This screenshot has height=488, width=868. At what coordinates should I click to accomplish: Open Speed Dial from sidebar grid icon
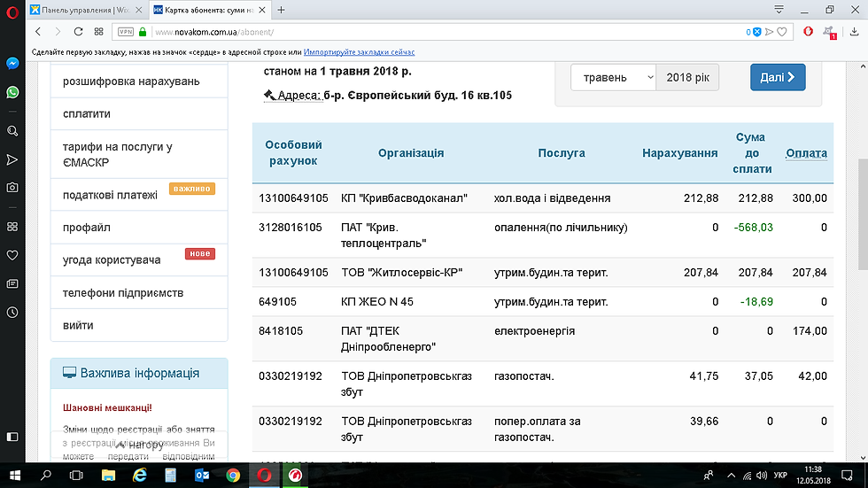click(x=12, y=227)
